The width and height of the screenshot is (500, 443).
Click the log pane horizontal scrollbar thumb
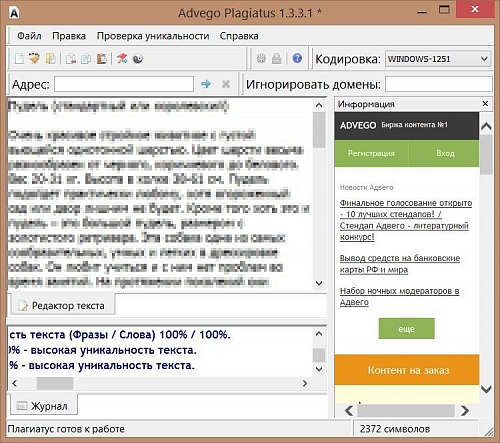55,383
